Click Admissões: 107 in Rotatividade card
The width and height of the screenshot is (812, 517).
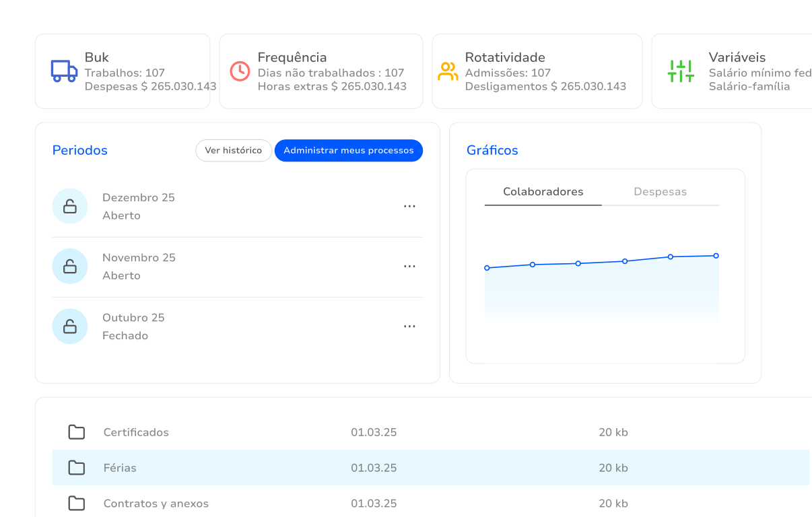508,73
